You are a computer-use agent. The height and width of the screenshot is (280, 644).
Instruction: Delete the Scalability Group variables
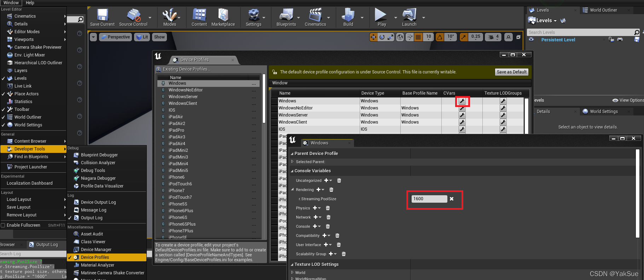(344, 254)
